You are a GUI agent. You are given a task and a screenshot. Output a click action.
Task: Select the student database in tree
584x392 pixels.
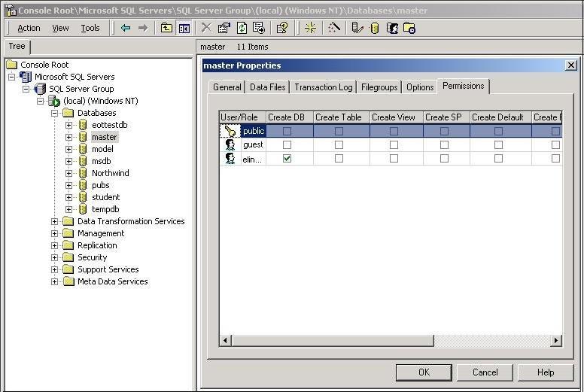pos(106,197)
